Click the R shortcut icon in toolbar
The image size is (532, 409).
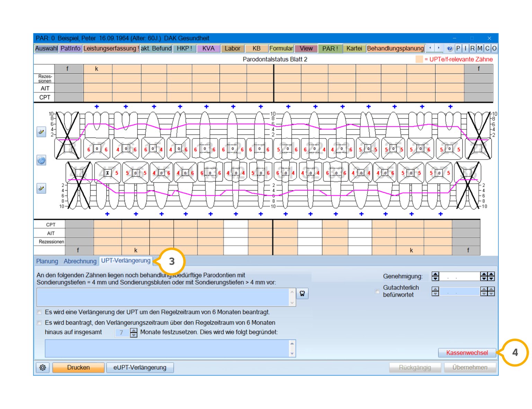(x=472, y=48)
